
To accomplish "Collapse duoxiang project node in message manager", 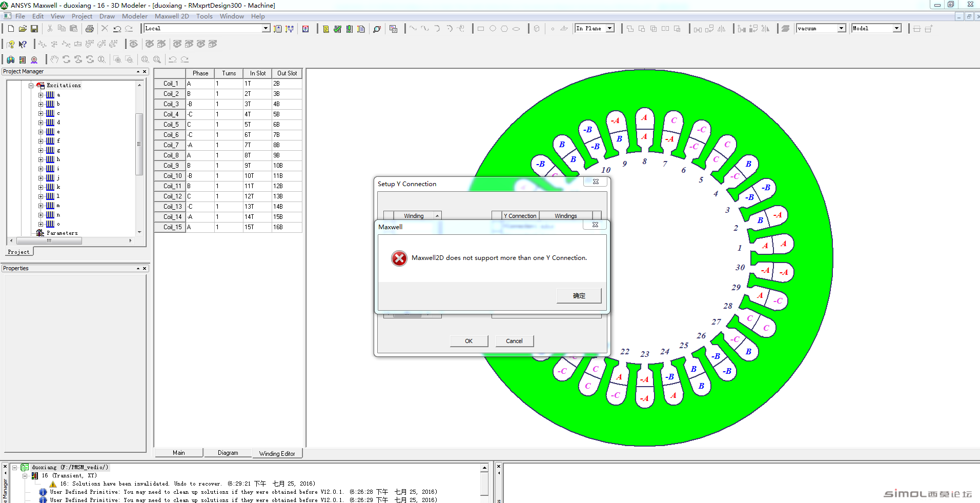I will pyautogui.click(x=14, y=468).
